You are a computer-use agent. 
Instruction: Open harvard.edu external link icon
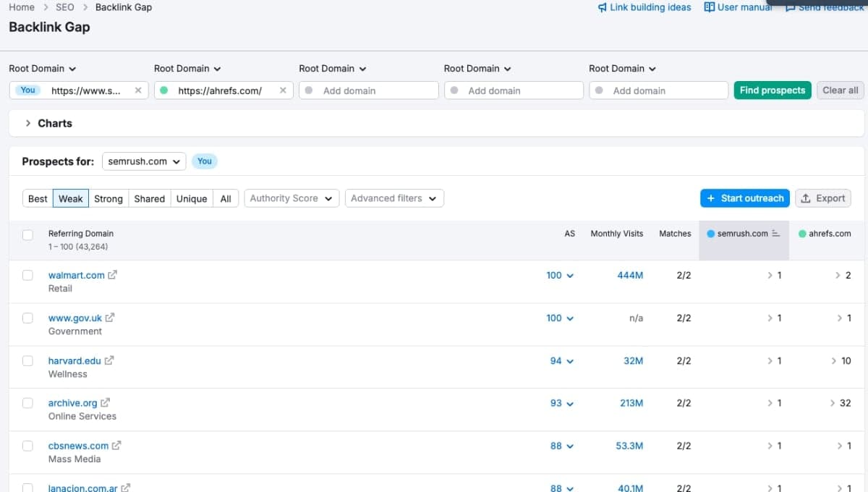coord(109,360)
